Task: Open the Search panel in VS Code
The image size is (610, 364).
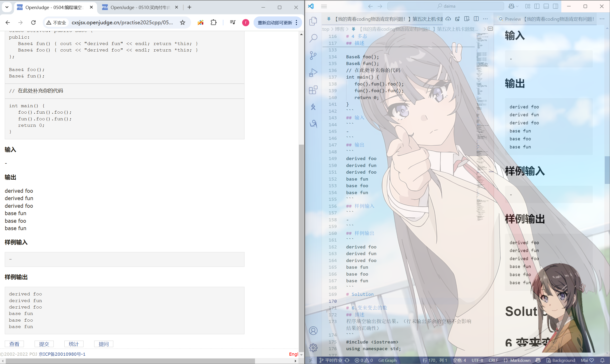Action: (x=313, y=39)
